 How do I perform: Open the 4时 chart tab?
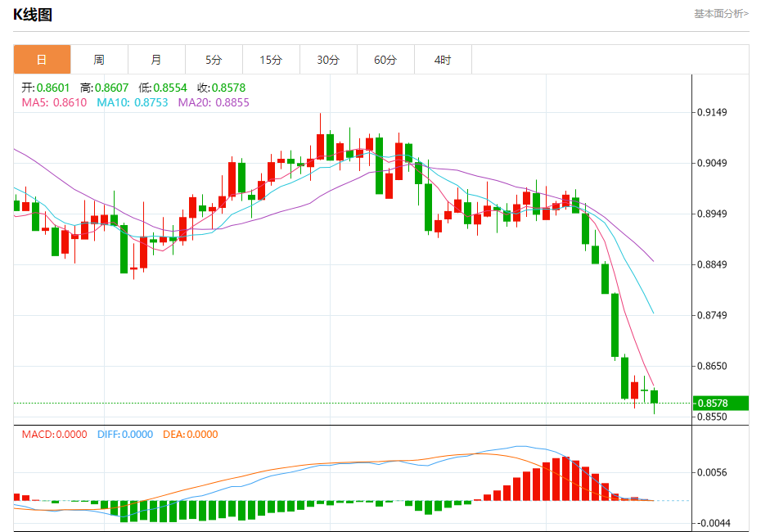[444, 60]
